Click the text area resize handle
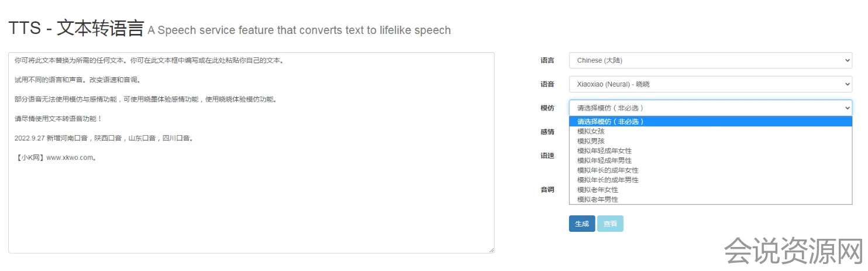Image resolution: width=868 pixels, height=271 pixels. click(x=491, y=250)
